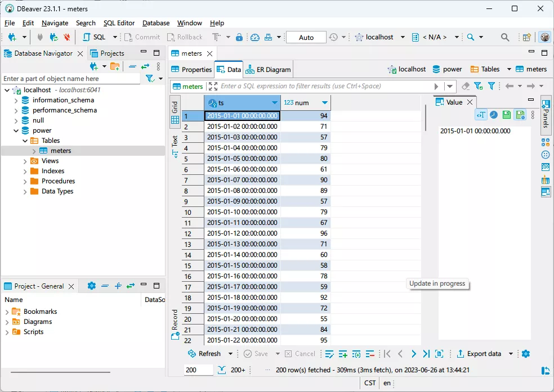Open the Database menu
This screenshot has height=392, width=554.
pos(155,23)
